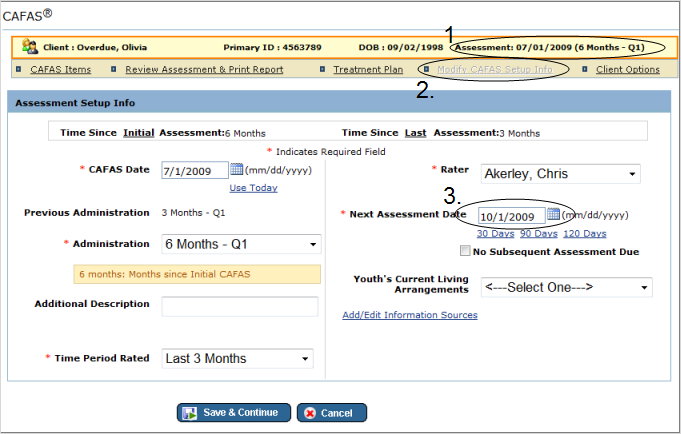
Task: Click the Save & Continue button
Action: click(x=234, y=413)
